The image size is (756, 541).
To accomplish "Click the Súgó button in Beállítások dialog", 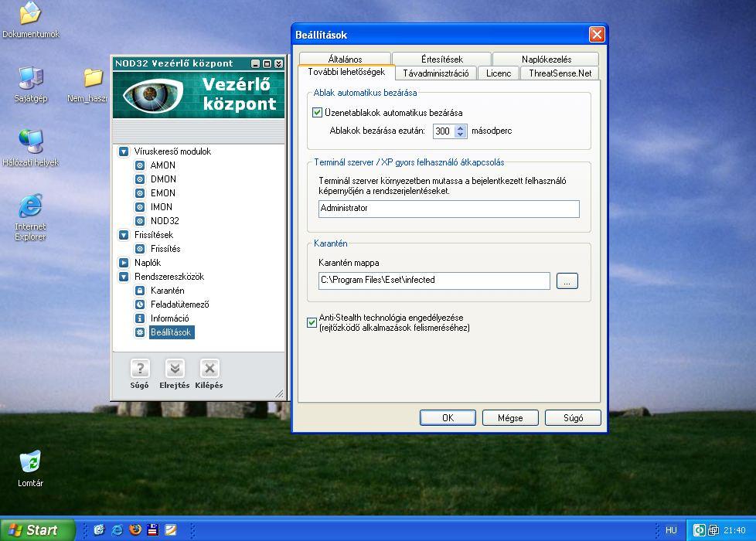I will [x=573, y=418].
